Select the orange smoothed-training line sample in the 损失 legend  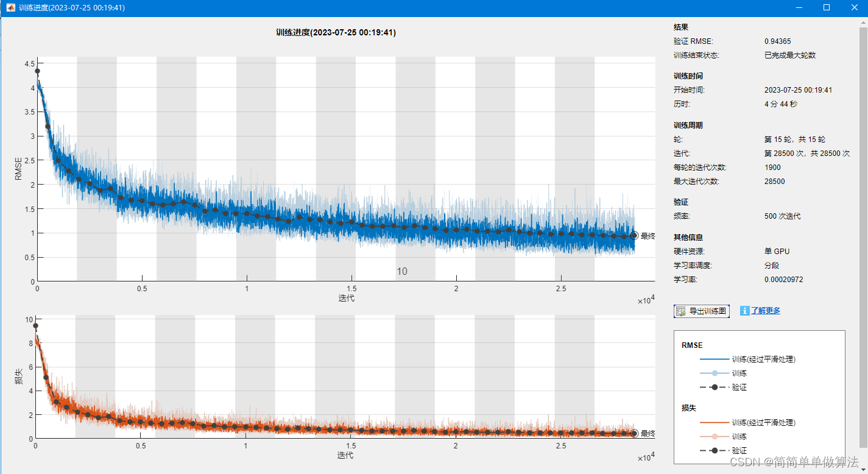pyautogui.click(x=715, y=422)
